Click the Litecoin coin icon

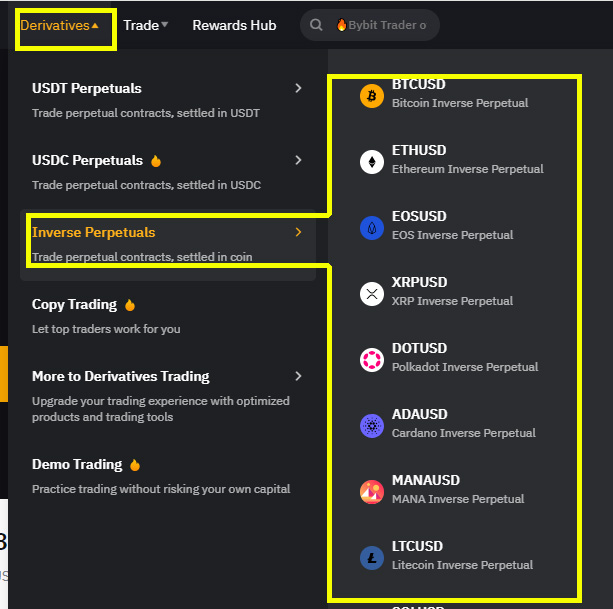[371, 558]
